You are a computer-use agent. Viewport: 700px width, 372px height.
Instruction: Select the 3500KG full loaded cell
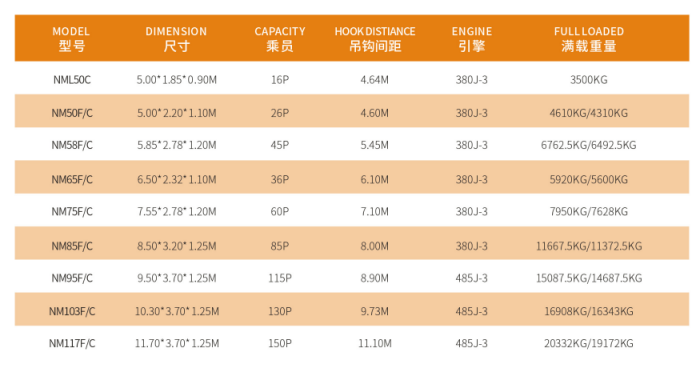589,80
